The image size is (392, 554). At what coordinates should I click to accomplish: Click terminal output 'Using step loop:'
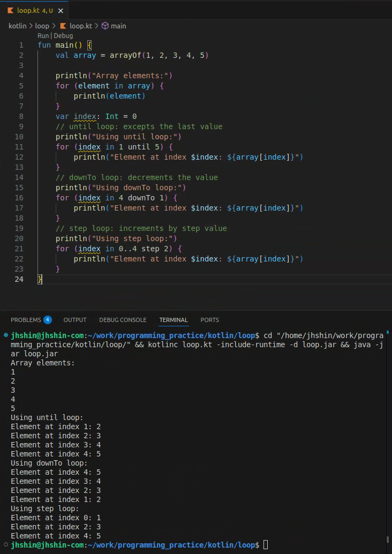(45, 509)
